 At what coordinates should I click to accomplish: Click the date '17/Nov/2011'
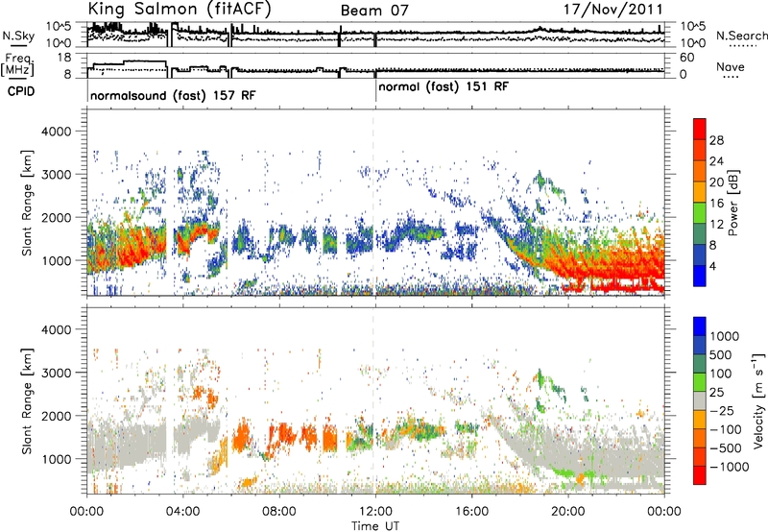pos(613,10)
